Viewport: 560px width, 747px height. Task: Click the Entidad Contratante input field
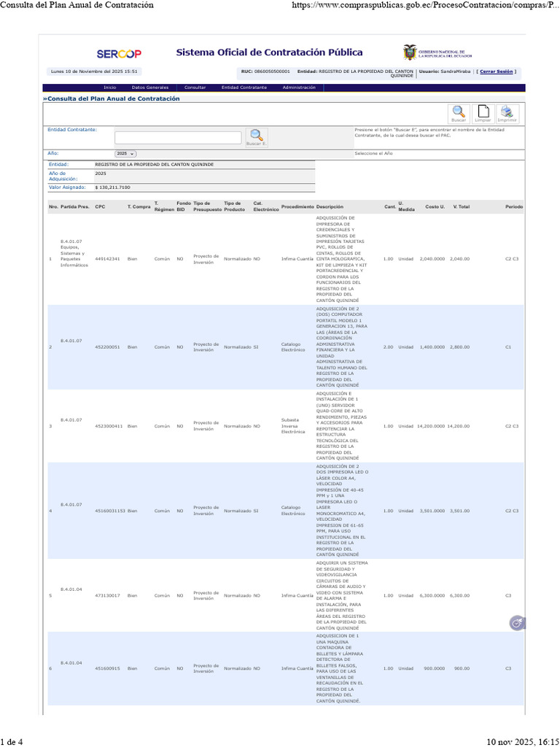178,138
